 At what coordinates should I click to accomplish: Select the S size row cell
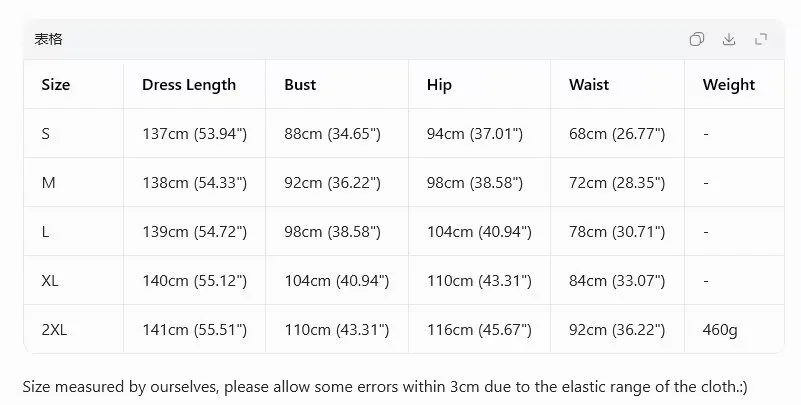click(45, 134)
